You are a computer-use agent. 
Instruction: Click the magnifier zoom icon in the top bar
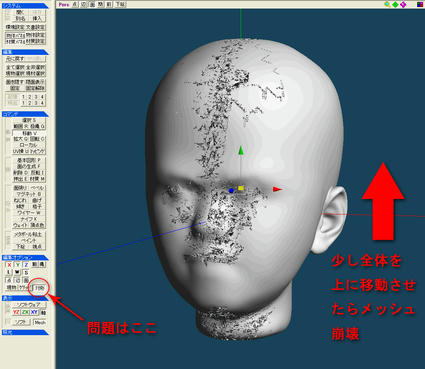pyautogui.click(x=387, y=4)
